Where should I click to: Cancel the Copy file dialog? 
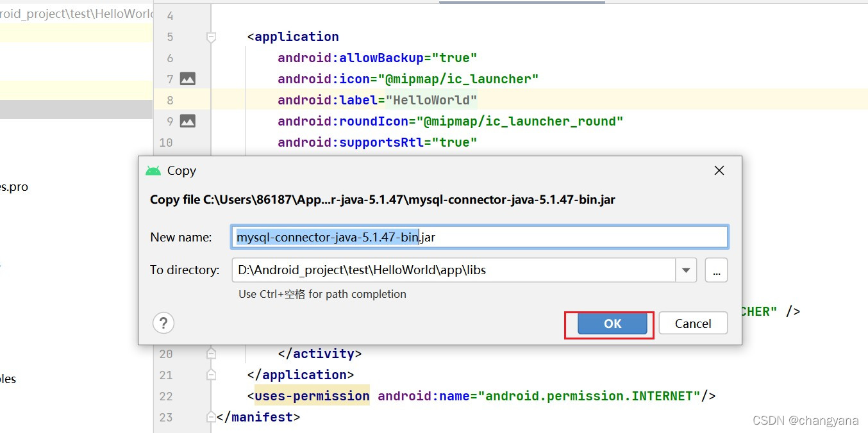point(692,323)
